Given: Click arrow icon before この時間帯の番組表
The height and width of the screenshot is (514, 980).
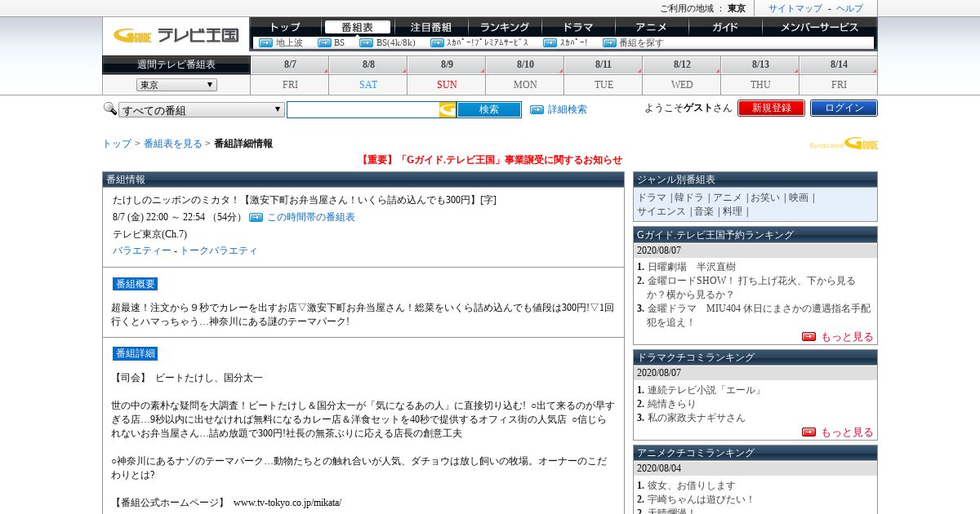Looking at the screenshot, I should (x=256, y=217).
